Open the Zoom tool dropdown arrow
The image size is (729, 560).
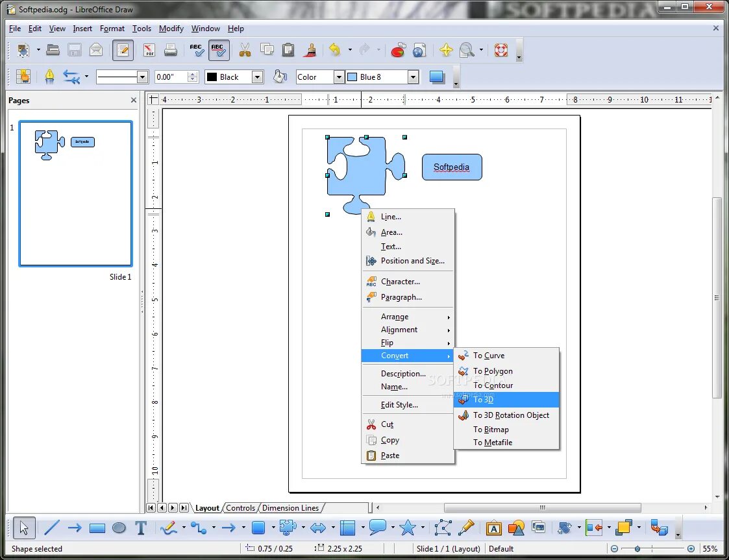(481, 50)
